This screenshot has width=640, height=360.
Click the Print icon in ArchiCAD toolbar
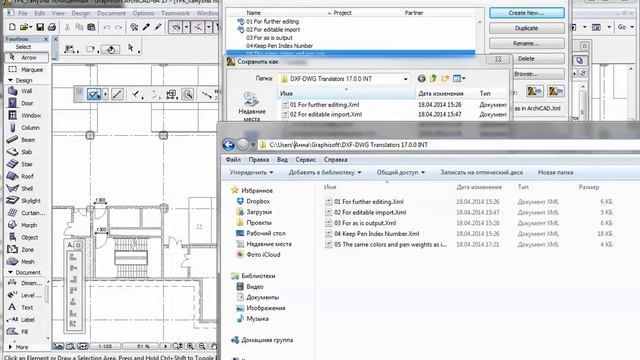point(52,27)
